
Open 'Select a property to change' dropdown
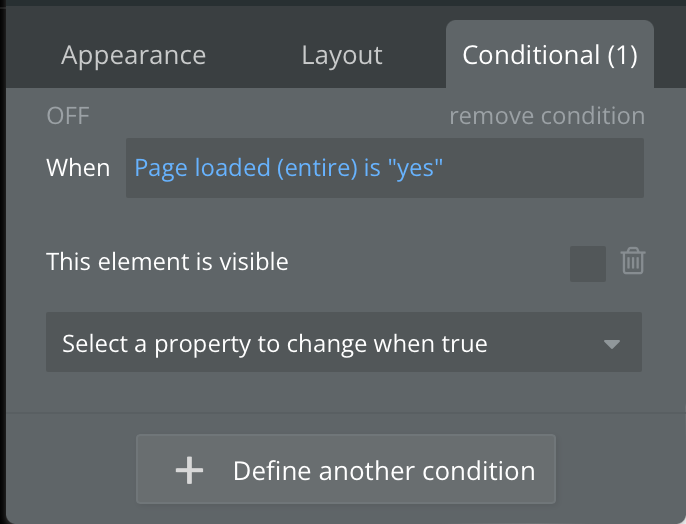(343, 344)
